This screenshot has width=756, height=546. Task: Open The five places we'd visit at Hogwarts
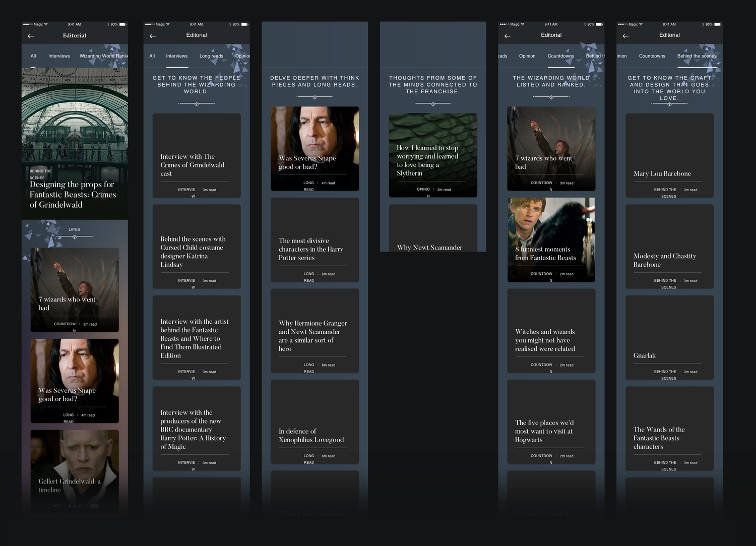pyautogui.click(x=551, y=421)
